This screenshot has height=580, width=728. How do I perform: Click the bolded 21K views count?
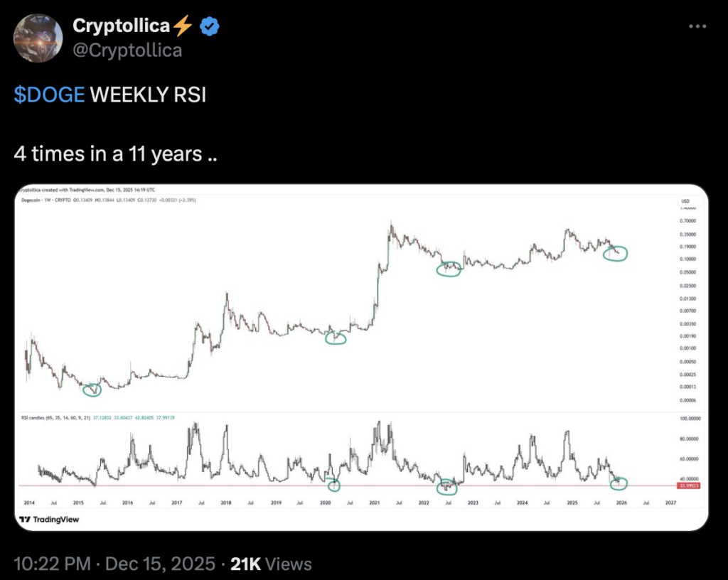tap(245, 563)
